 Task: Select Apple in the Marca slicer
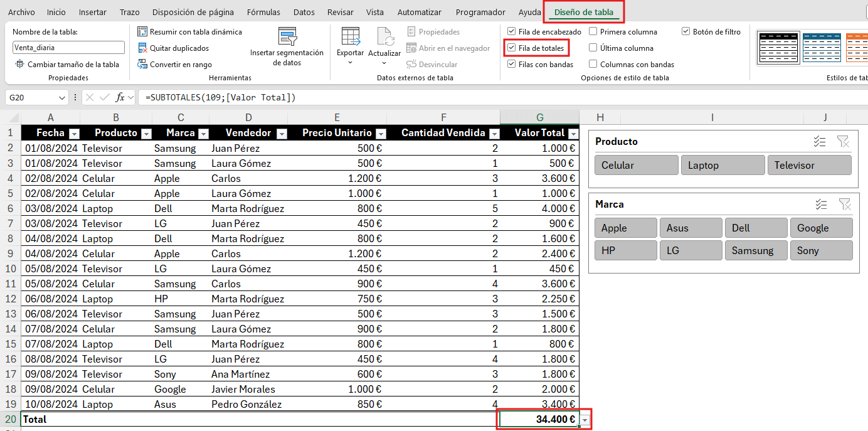pos(626,228)
